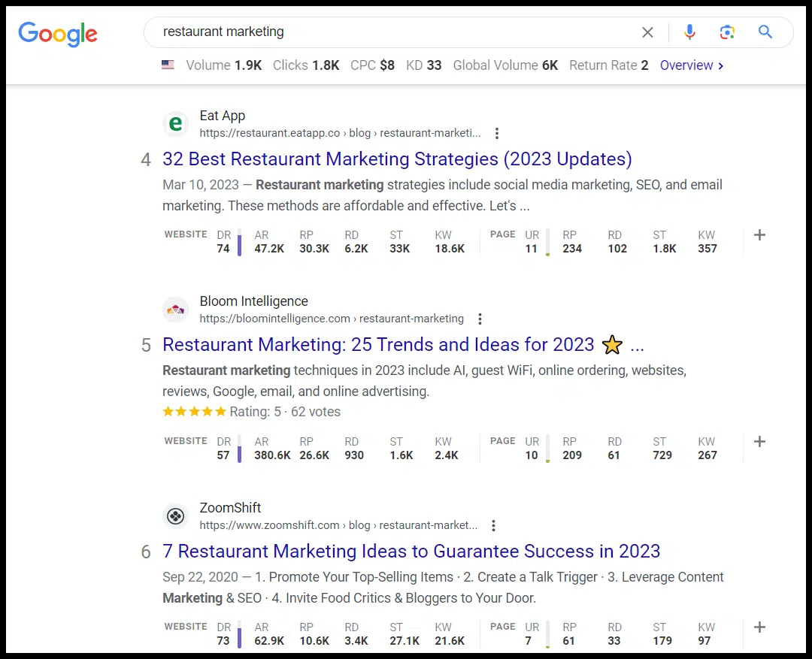Open "Restaurant Marketing: 25 Trends and Ideas" result
This screenshot has height=659, width=812.
(x=378, y=345)
